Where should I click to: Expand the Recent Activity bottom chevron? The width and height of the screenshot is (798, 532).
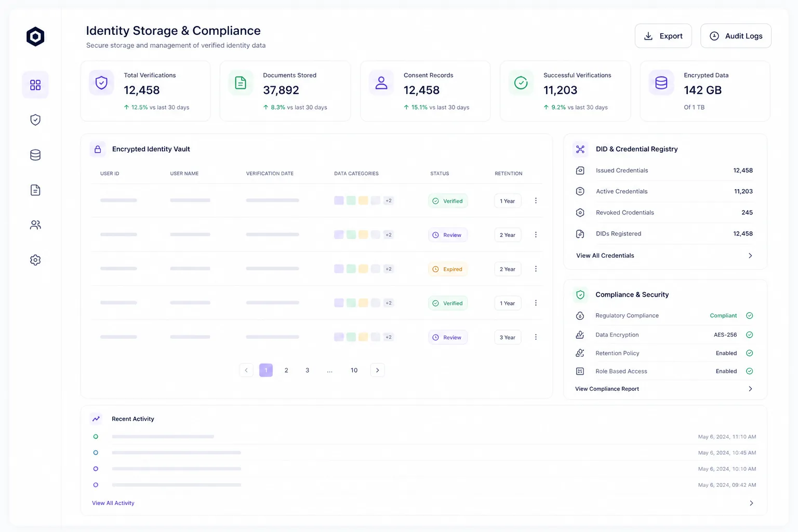[x=751, y=503]
